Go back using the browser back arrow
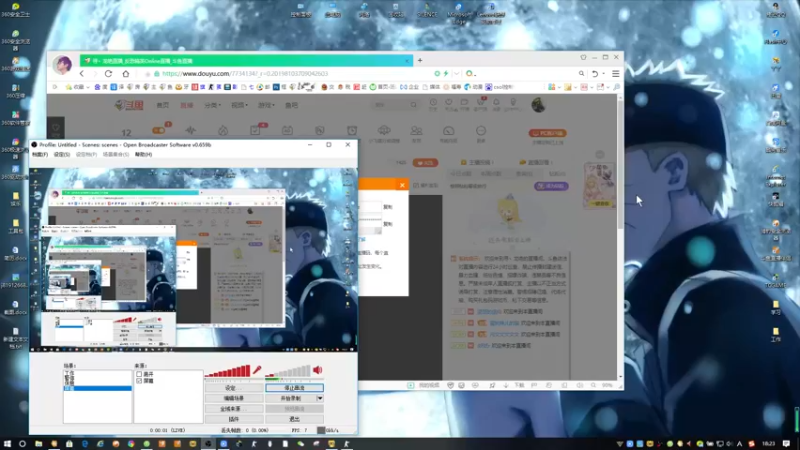The height and width of the screenshot is (450, 800). click(82, 73)
